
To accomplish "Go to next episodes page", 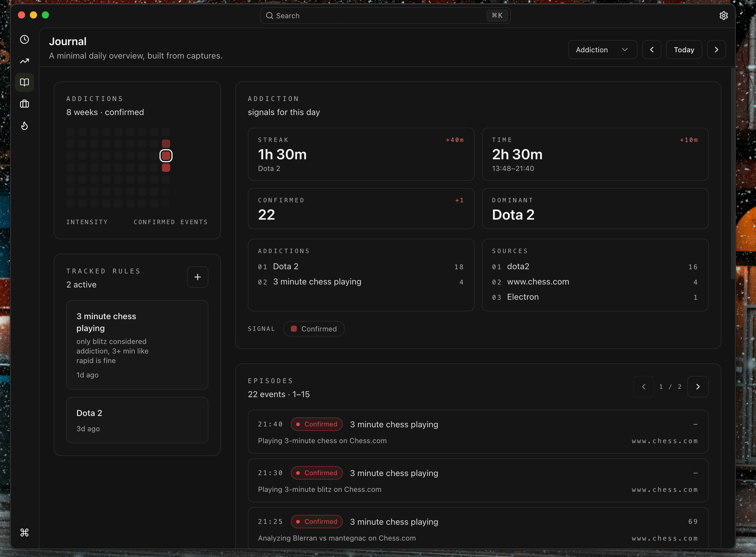I will click(x=697, y=386).
